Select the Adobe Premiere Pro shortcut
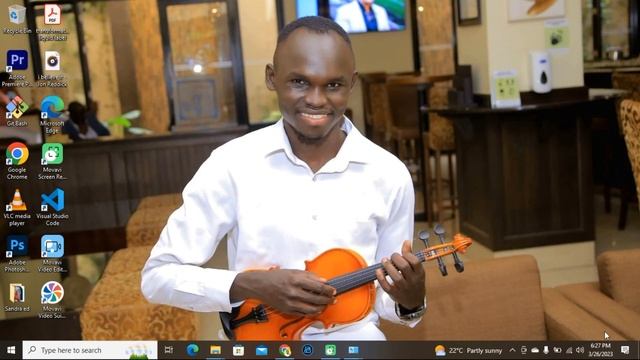The height and width of the screenshot is (360, 640). tap(17, 68)
